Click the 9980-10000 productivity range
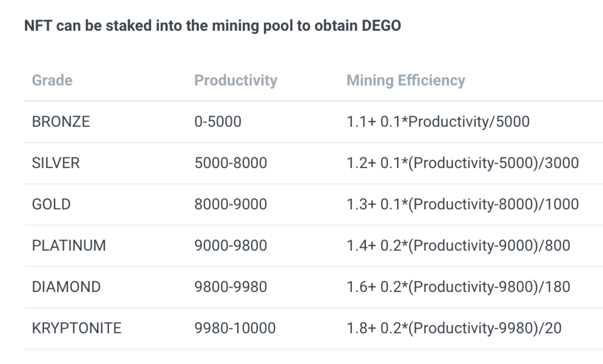Image resolution: width=603 pixels, height=364 pixels. click(235, 328)
